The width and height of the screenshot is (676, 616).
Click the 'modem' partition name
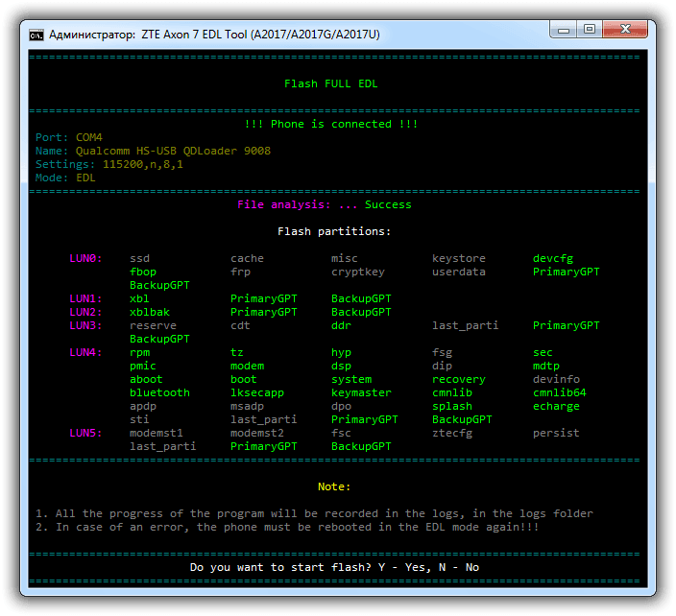pyautogui.click(x=247, y=367)
